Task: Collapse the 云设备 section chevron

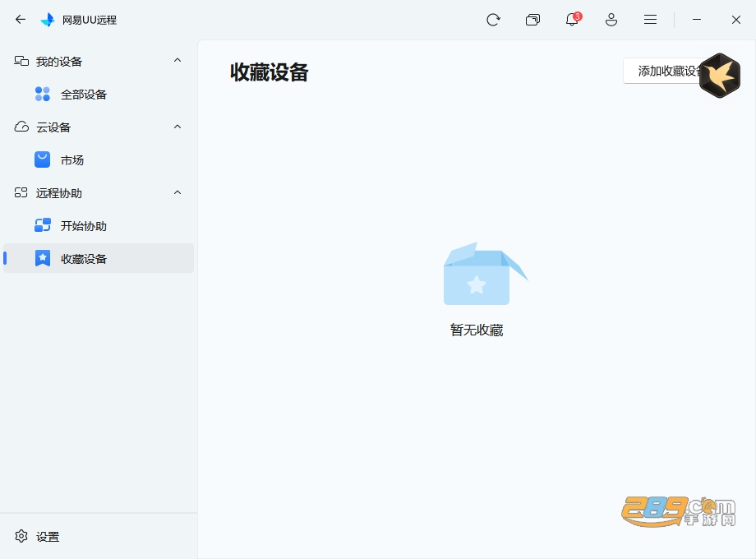Action: (x=177, y=127)
